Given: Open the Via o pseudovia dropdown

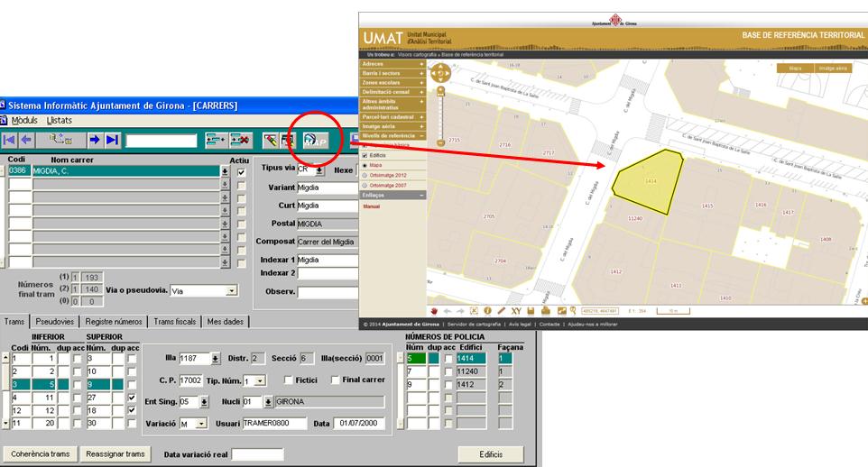Looking at the screenshot, I should [x=231, y=290].
